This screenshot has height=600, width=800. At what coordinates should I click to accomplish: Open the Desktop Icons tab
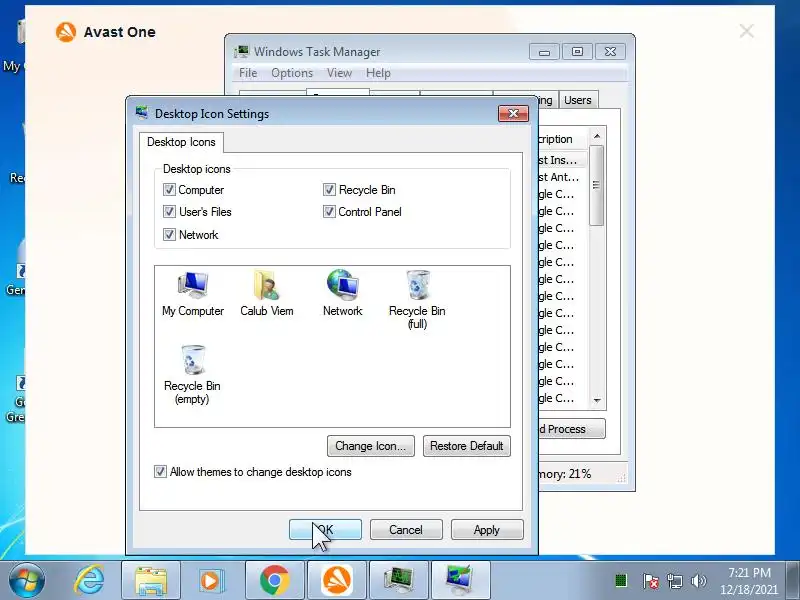tap(181, 142)
